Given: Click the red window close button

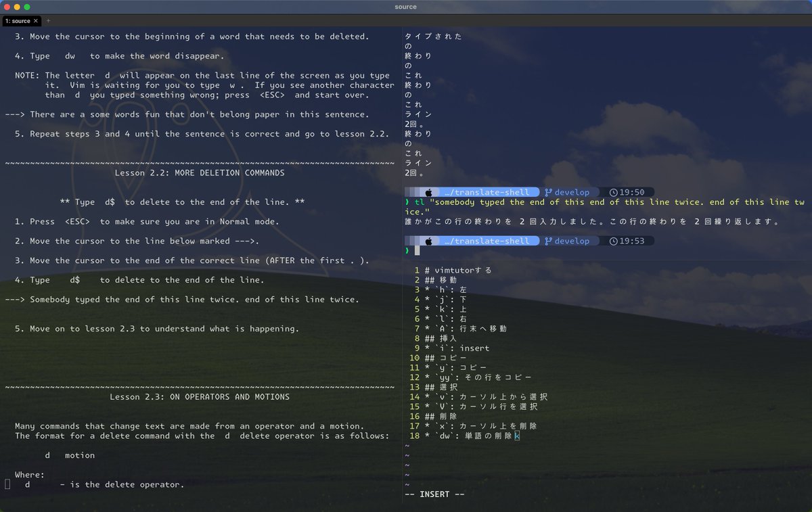Looking at the screenshot, I should click(x=7, y=7).
